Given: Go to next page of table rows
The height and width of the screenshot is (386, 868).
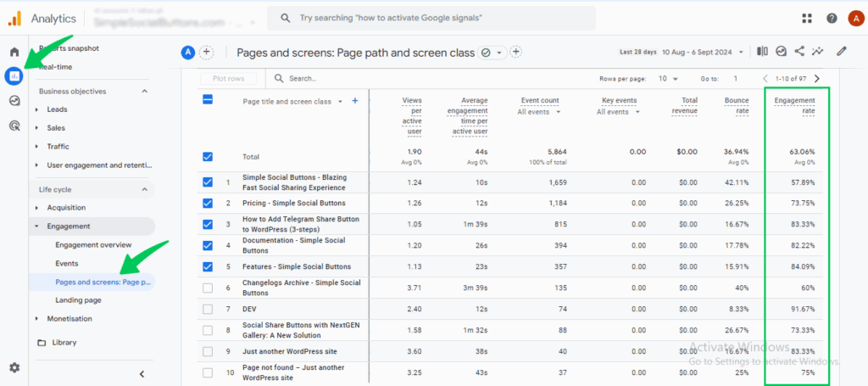Looking at the screenshot, I should point(817,79).
